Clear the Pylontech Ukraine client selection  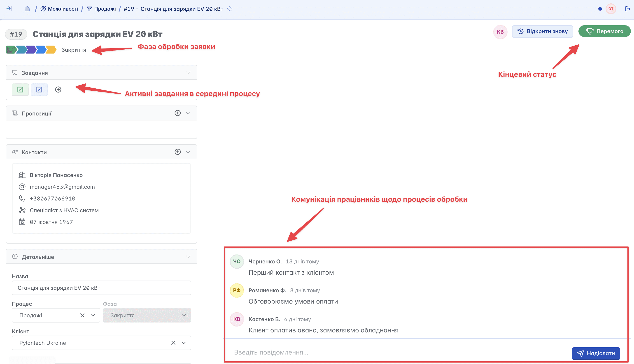(x=173, y=343)
